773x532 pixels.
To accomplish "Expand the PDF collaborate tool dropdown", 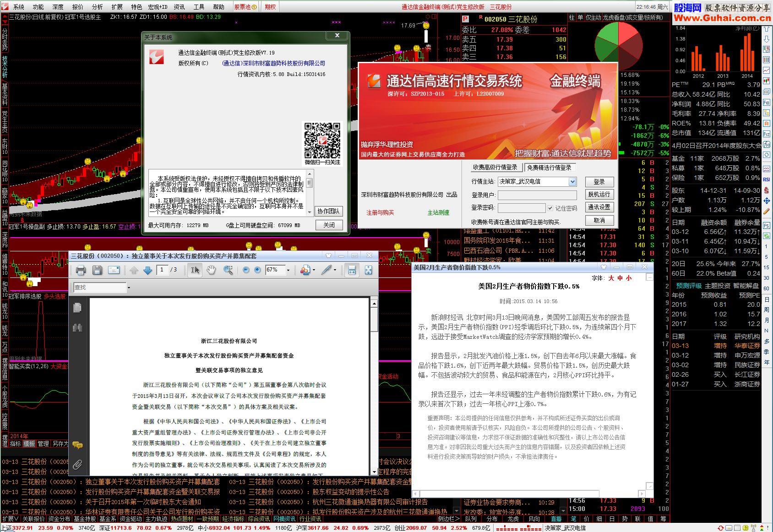I will [314, 270].
